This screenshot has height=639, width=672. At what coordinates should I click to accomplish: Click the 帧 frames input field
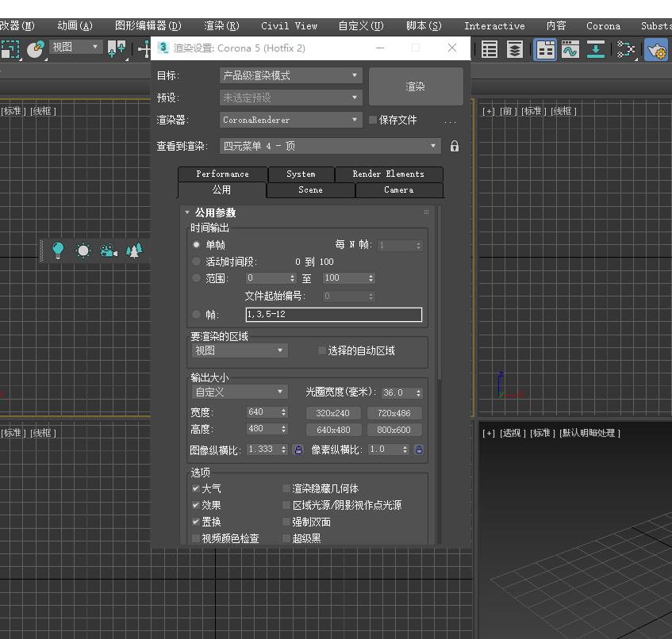point(333,315)
